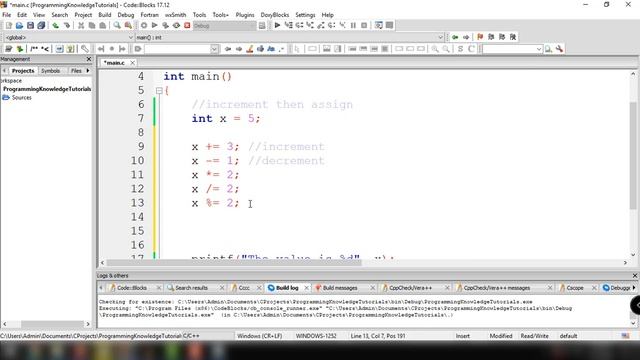Image resolution: width=640 pixels, height=360 pixels.
Task: Open the search text combo box dropdown
Action: pos(214,49)
